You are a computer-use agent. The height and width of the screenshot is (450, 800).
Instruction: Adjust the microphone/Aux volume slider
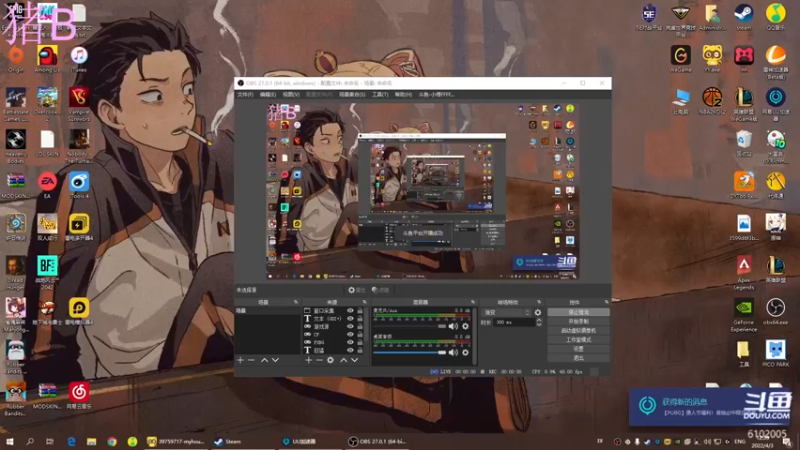pyautogui.click(x=410, y=327)
